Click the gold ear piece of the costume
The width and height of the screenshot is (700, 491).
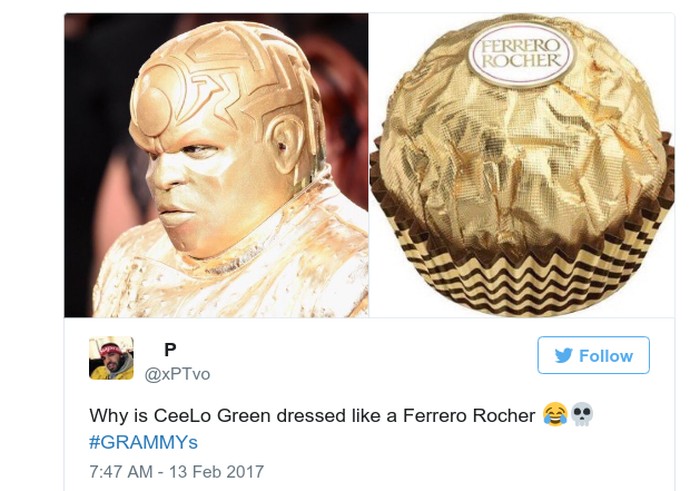(x=288, y=146)
